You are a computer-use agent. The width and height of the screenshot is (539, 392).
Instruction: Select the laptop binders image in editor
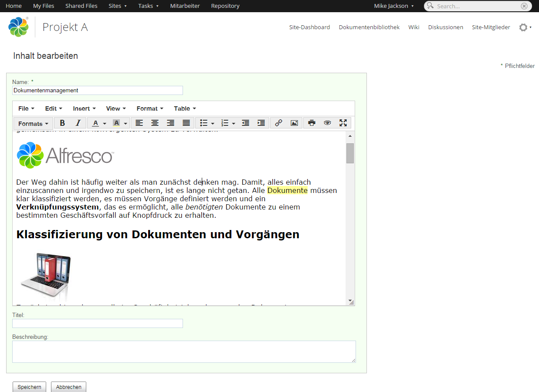click(45, 276)
